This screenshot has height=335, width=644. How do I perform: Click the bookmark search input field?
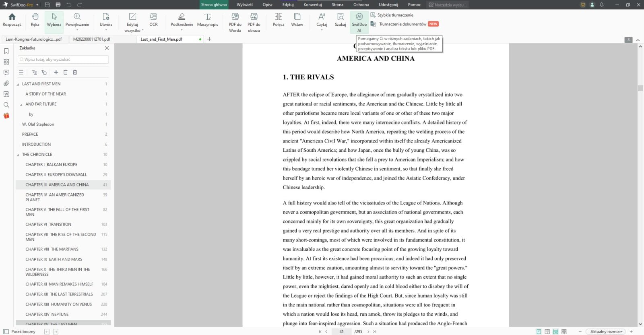click(x=63, y=59)
